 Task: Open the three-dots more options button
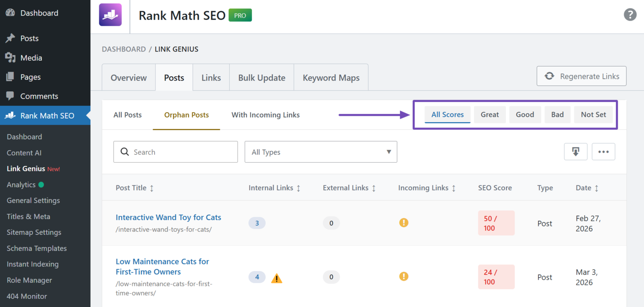pos(604,152)
